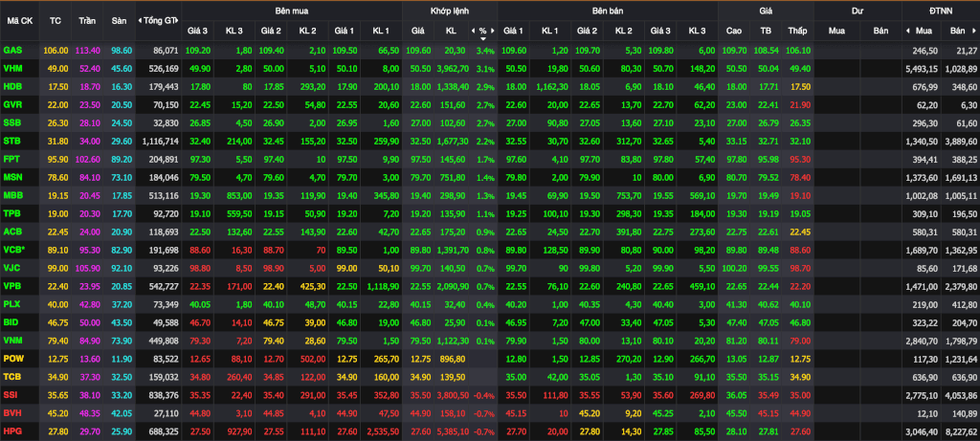Click SSI percent change -0.4%

coord(485,395)
